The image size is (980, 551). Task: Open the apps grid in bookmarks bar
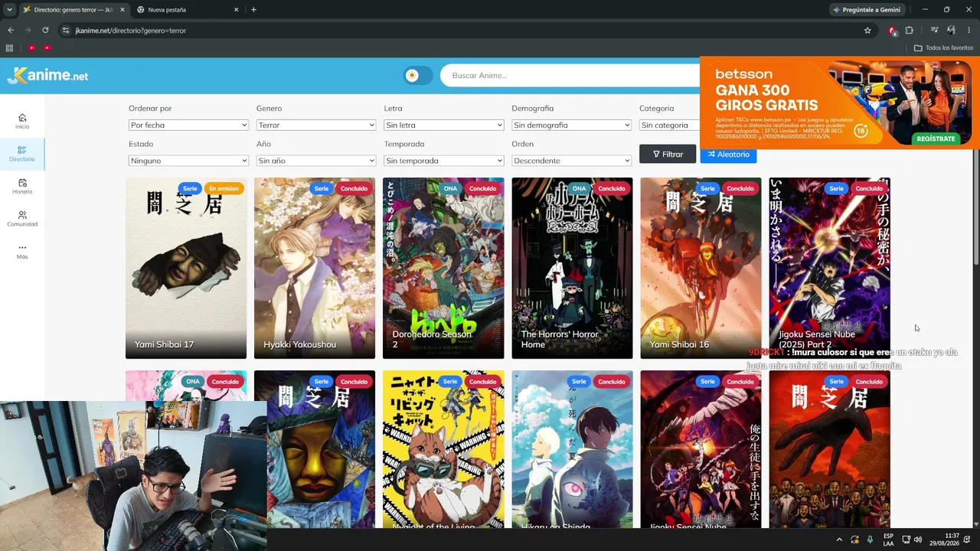click(9, 47)
